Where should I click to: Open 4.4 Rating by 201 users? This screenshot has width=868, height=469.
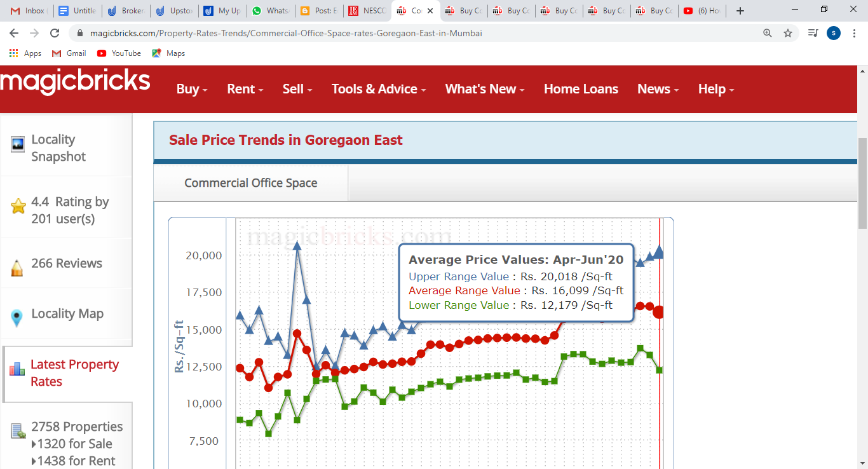[x=70, y=210]
